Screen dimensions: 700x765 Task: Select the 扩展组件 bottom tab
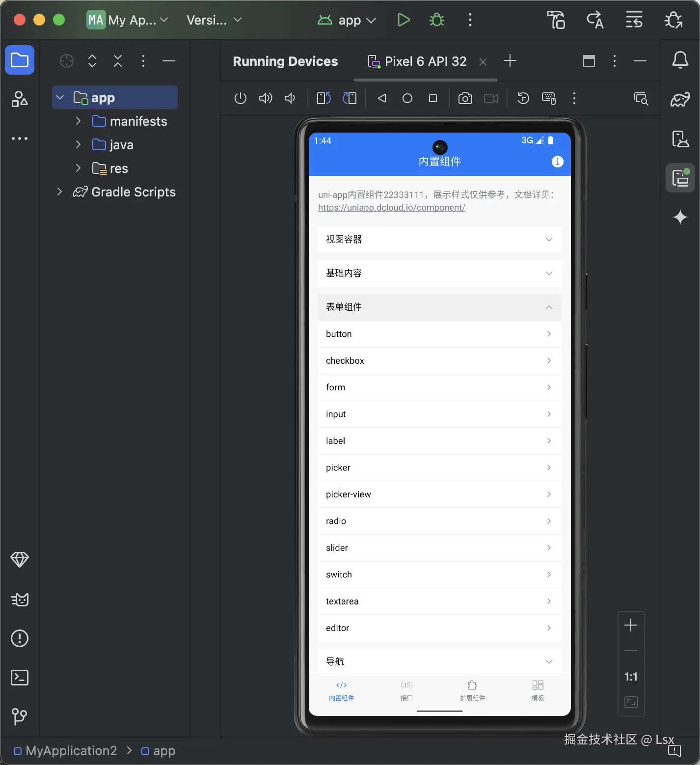[x=472, y=691]
